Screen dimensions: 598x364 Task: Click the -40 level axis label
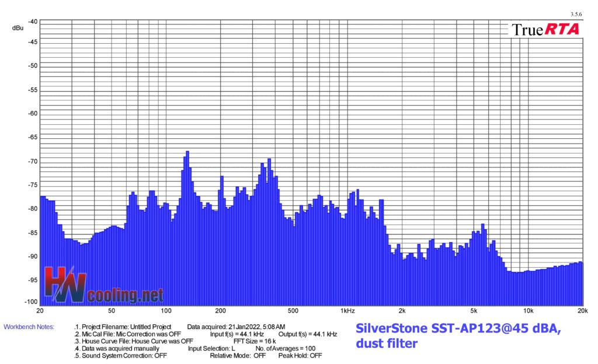[33, 22]
